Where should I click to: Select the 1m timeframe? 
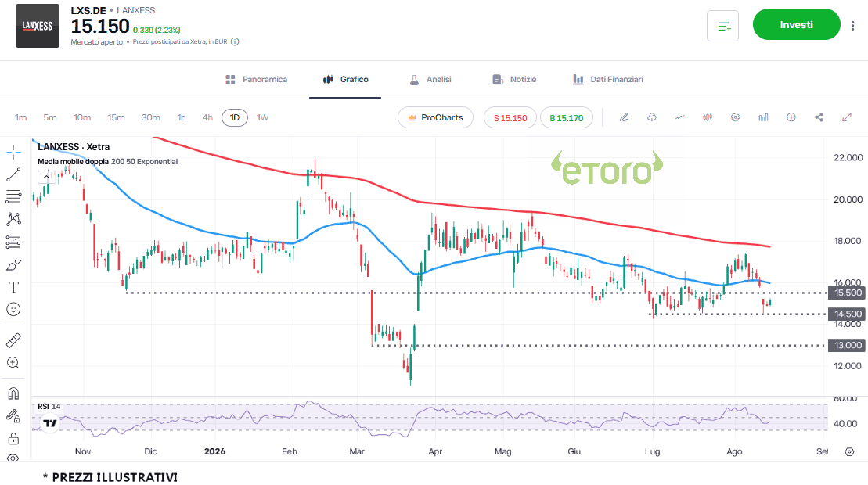pyautogui.click(x=20, y=117)
